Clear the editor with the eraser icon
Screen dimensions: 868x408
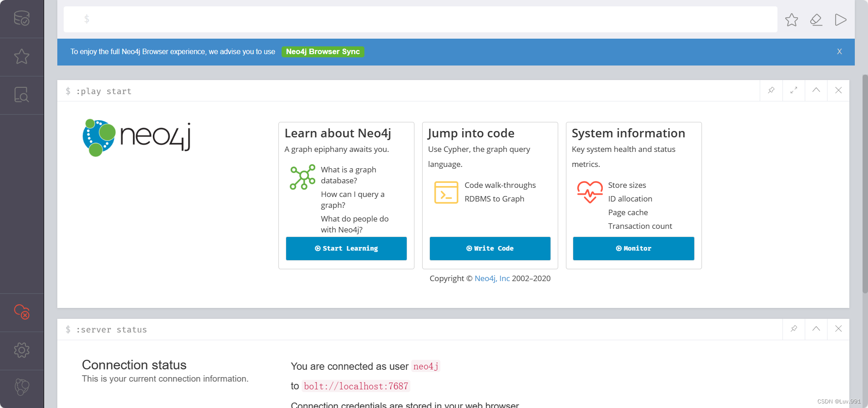[x=816, y=20]
